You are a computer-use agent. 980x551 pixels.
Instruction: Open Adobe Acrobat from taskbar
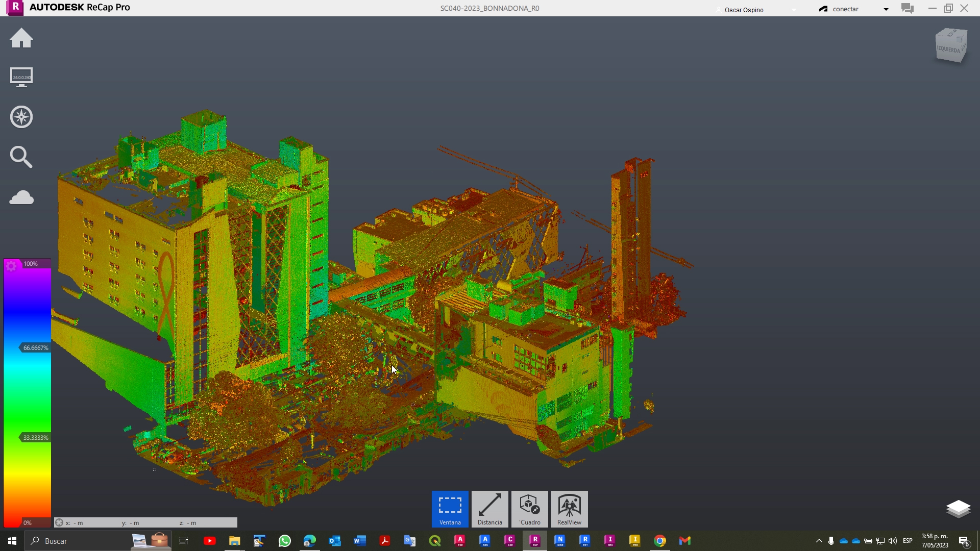click(x=384, y=541)
